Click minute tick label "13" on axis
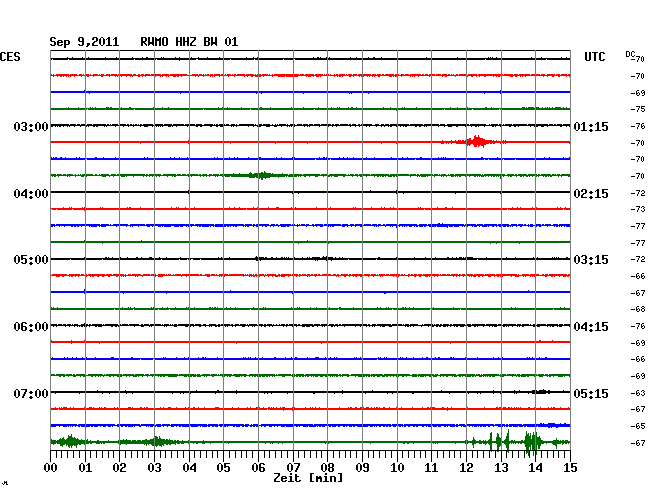650x494 pixels. pos(501,467)
